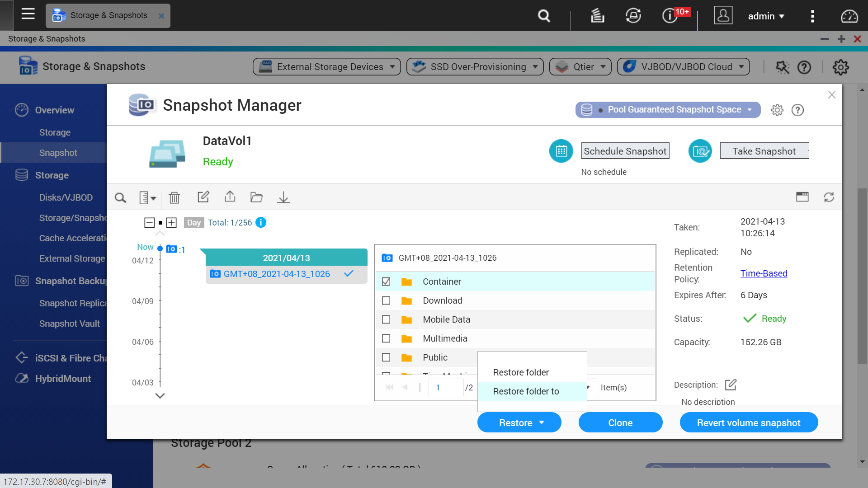Toggle checkbox for Download folder
The image size is (868, 488).
tap(386, 300)
